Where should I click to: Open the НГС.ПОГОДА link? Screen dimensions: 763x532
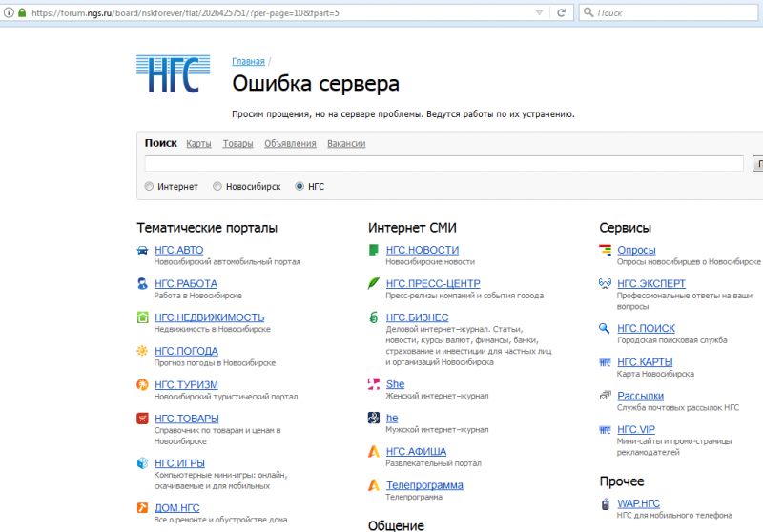tap(186, 351)
